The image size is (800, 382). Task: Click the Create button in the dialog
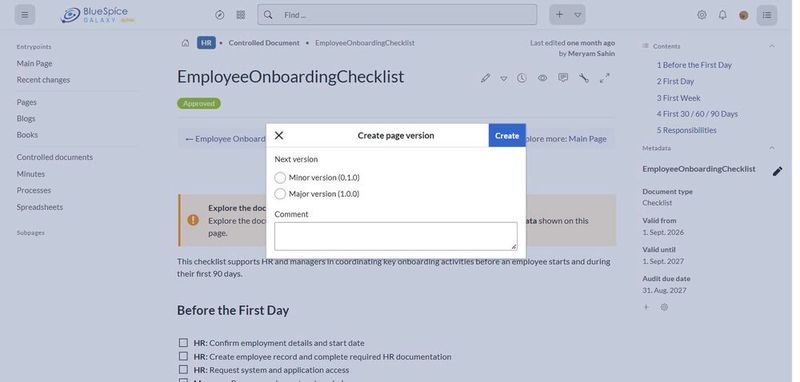click(507, 135)
